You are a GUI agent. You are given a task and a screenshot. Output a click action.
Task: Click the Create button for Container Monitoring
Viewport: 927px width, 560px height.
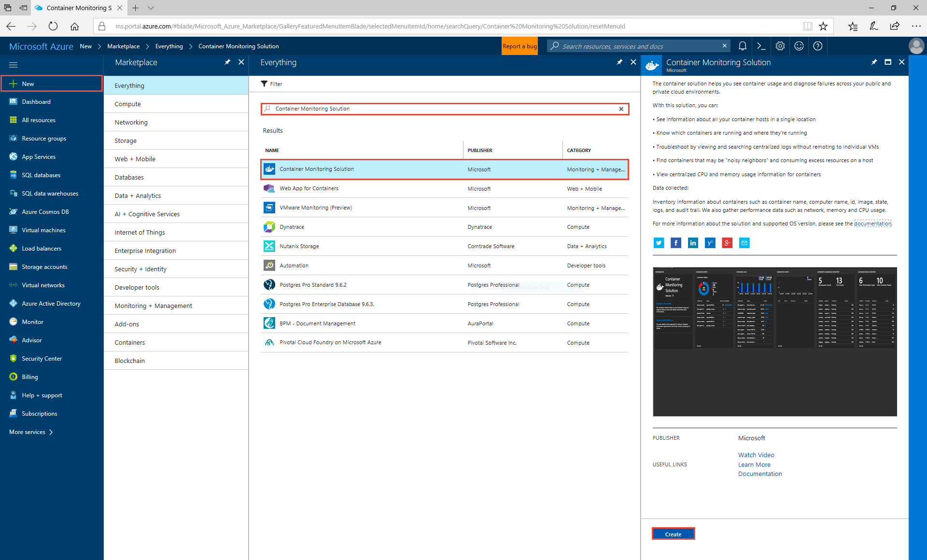point(673,534)
